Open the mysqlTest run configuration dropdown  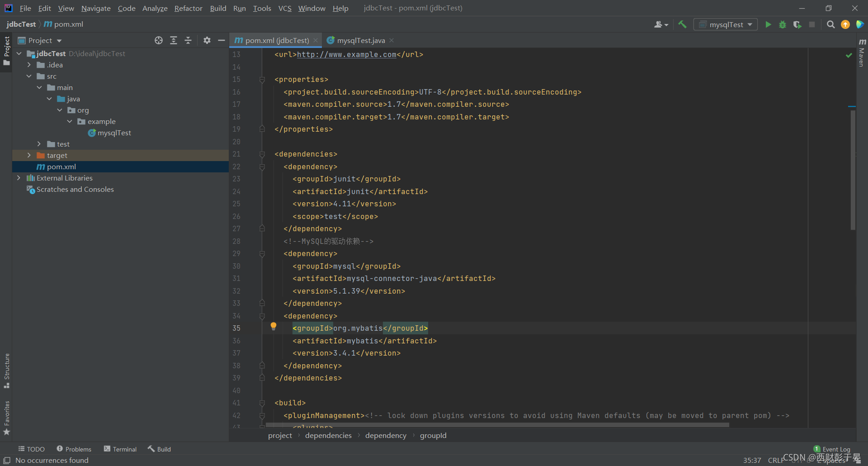pos(726,24)
